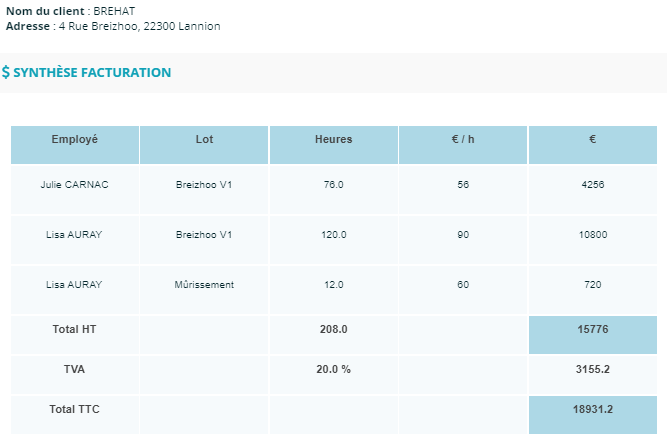Click the 120.0 hours value
667x443 pixels.
click(x=333, y=235)
